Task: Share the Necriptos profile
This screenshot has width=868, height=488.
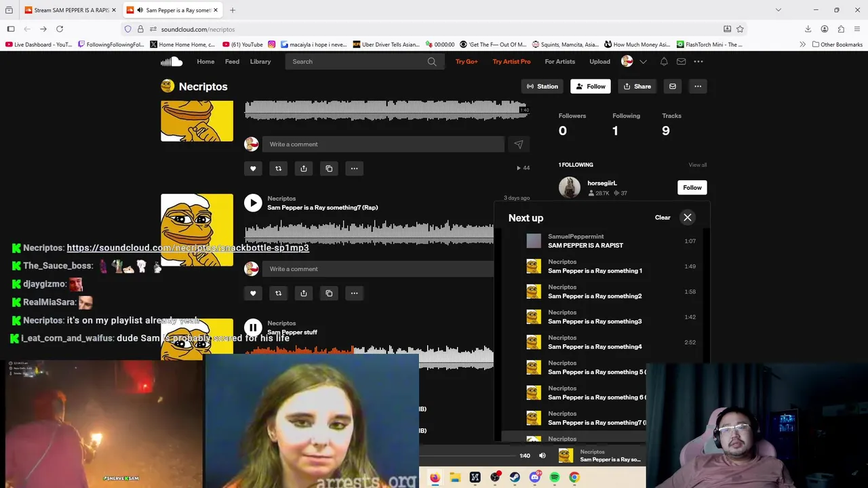Action: (637, 86)
